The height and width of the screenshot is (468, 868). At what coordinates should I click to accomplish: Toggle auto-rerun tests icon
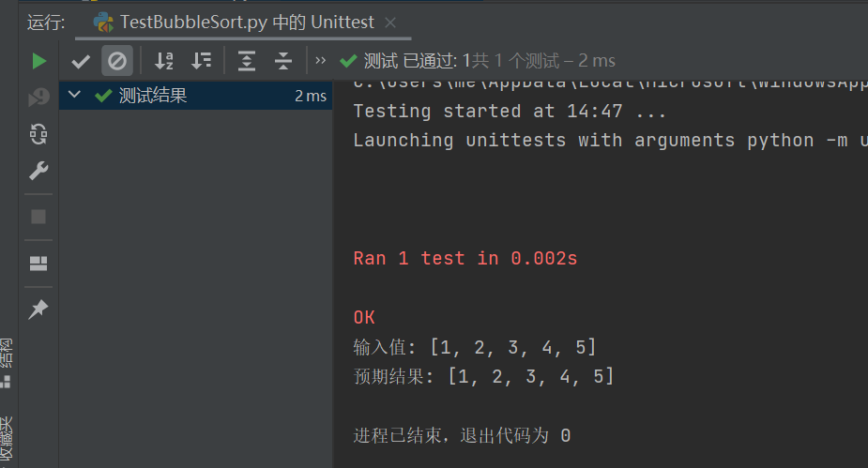pos(38,134)
